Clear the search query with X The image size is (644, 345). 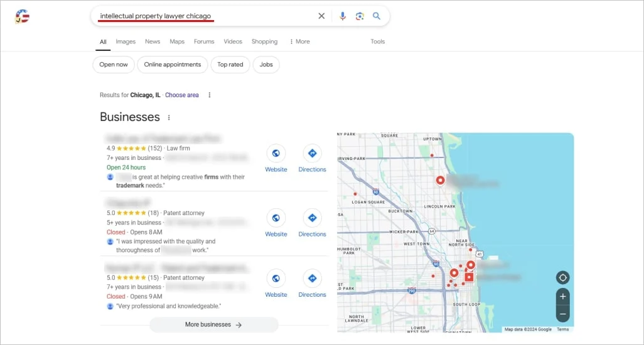click(x=321, y=16)
